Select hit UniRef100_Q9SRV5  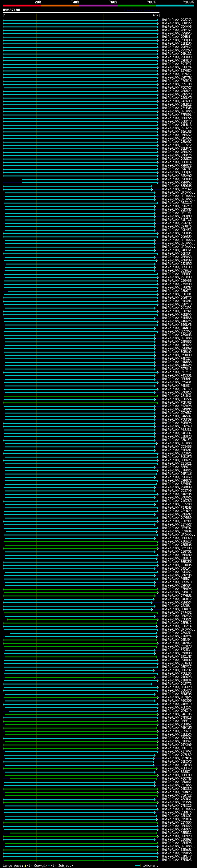[x=177, y=33]
